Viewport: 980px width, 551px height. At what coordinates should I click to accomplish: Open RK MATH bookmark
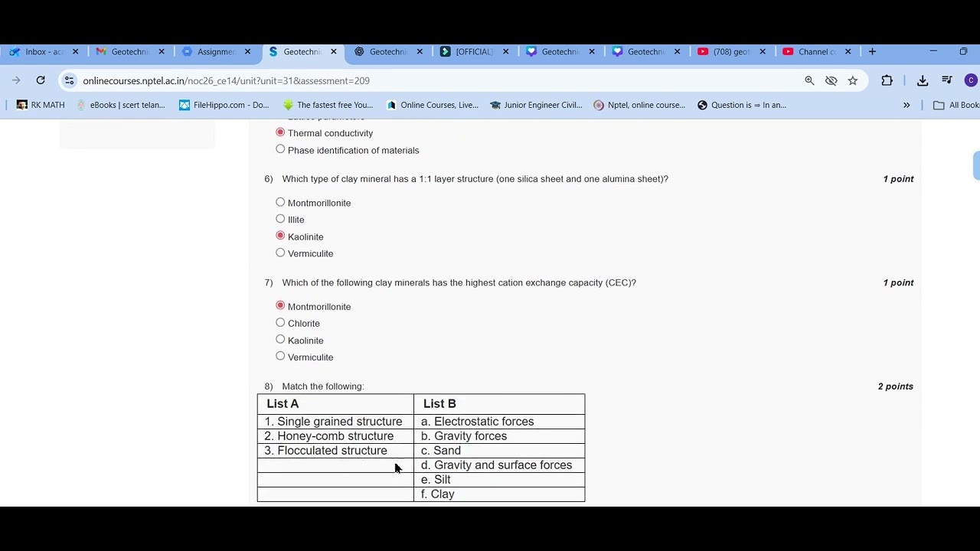(x=41, y=105)
